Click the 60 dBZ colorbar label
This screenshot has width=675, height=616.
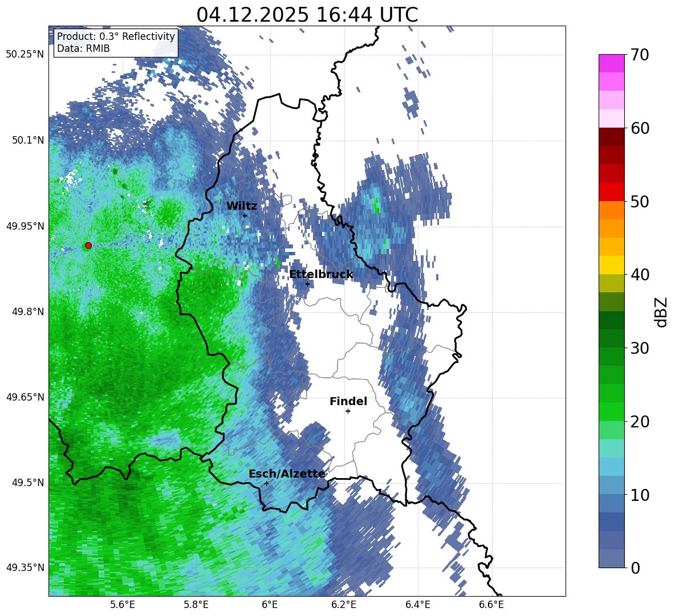click(x=640, y=128)
